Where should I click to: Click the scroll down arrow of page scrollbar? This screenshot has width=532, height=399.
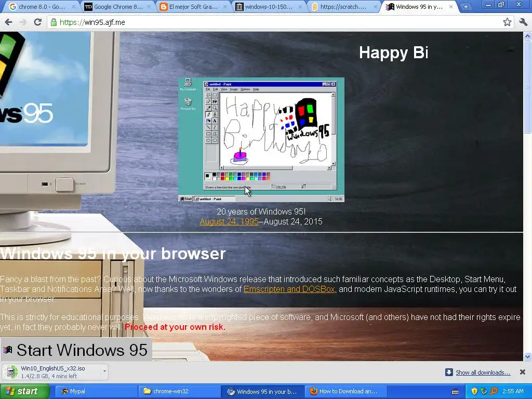click(x=528, y=356)
